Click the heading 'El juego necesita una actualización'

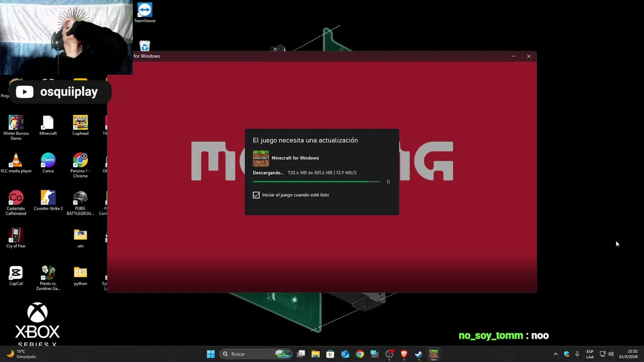(305, 140)
